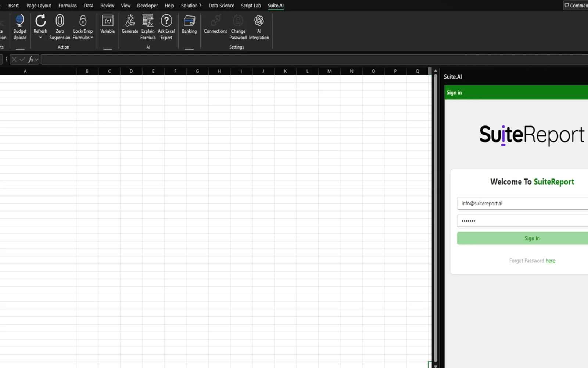The height and width of the screenshot is (368, 588).
Task: Click the vertical scrollbar up arrow
Action: click(435, 71)
